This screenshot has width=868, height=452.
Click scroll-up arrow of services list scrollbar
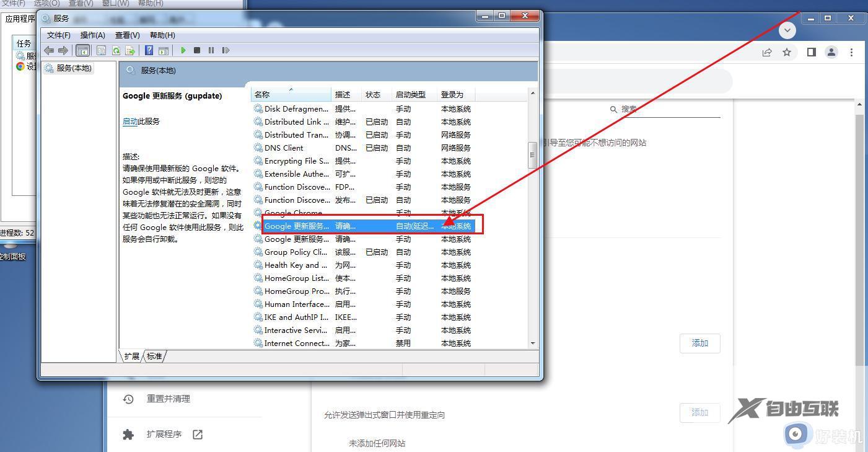click(532, 93)
